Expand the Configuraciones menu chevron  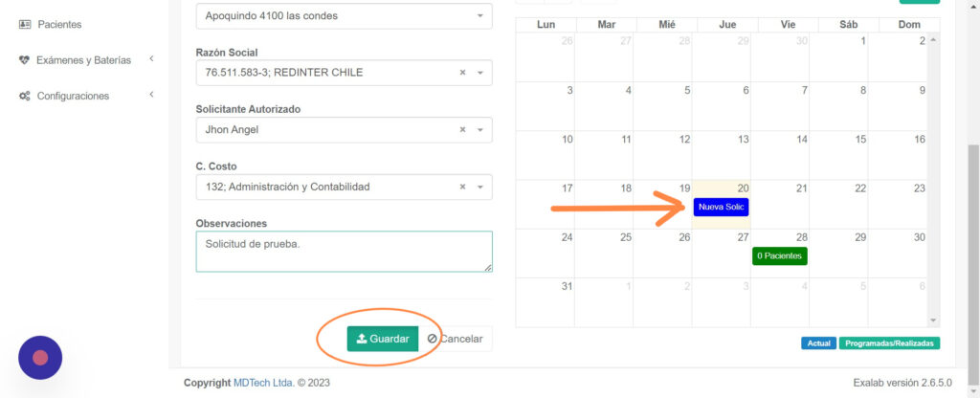[151, 95]
